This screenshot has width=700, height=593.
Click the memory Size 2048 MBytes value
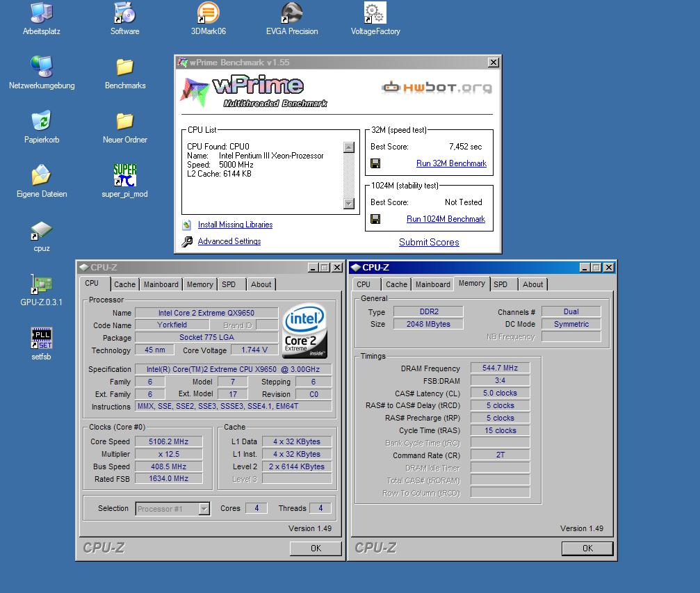coord(428,324)
